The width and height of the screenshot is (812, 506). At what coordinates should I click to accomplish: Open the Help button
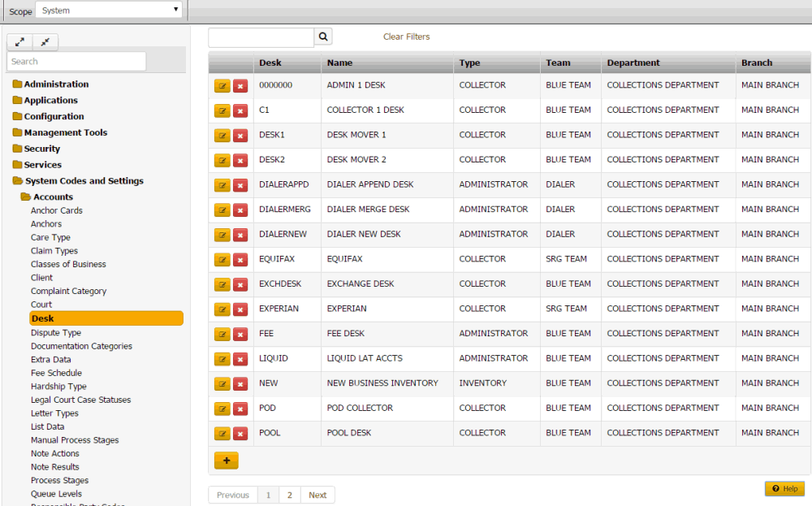(x=784, y=488)
